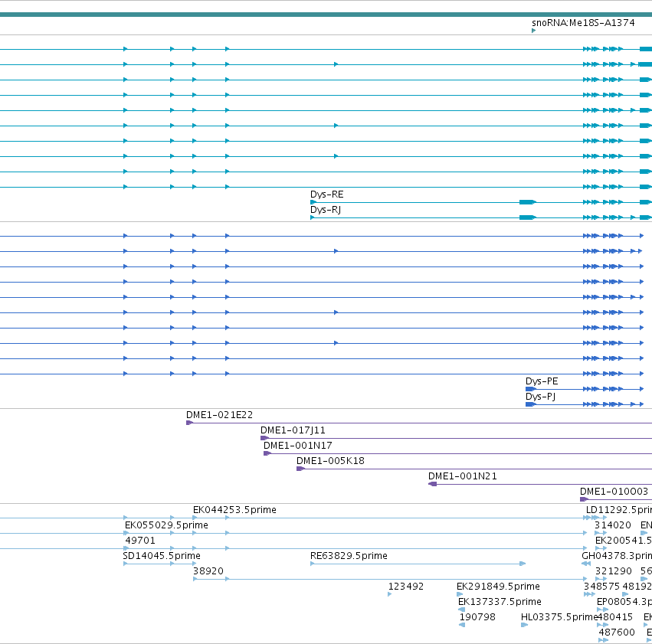652x644 pixels.
Task: Select the DME1-010O03 start glyph
Action: [x=584, y=499]
